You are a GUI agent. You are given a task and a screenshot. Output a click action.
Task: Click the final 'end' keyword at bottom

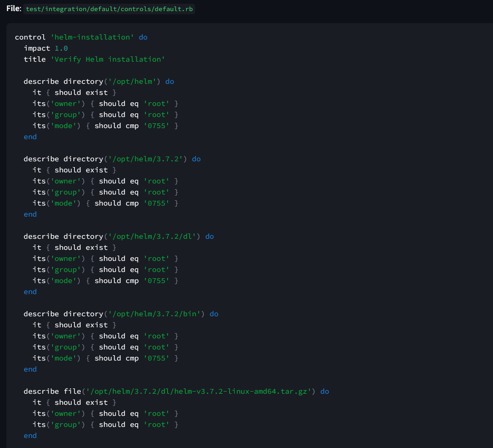tap(30, 436)
